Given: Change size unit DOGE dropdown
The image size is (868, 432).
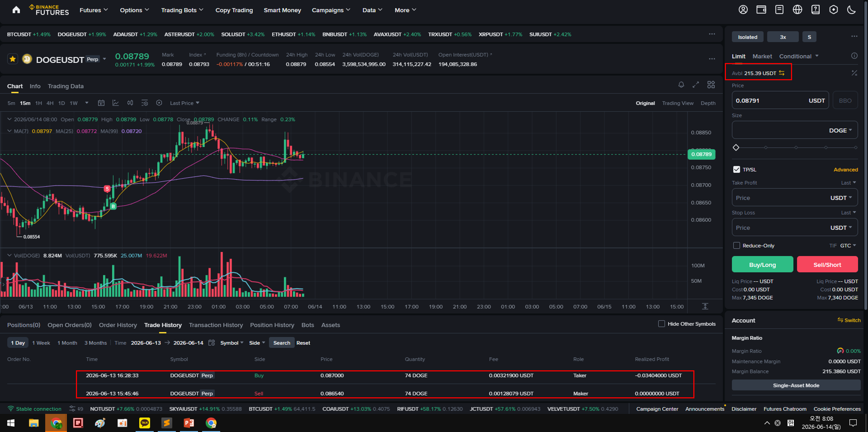Looking at the screenshot, I should [x=840, y=130].
